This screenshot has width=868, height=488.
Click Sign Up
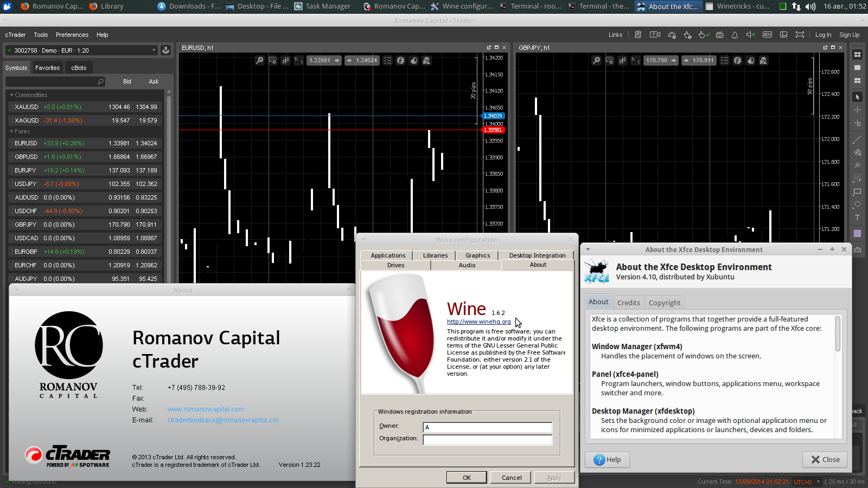tap(849, 35)
